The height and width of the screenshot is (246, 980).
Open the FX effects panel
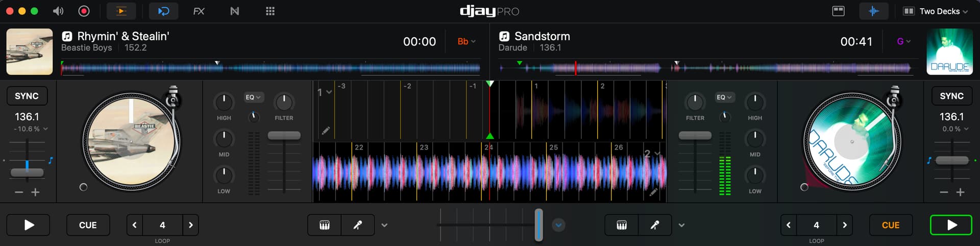199,11
